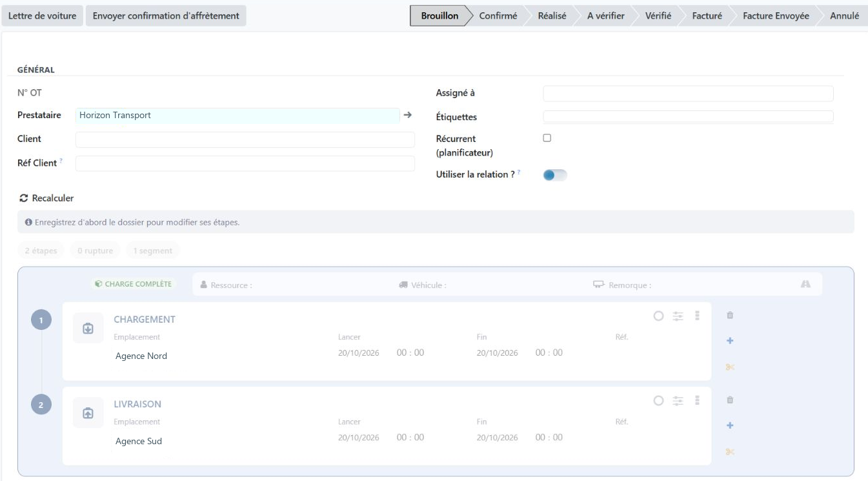Mark the Chargement step status circle
Screen dimensions: 868x481
(x=658, y=316)
